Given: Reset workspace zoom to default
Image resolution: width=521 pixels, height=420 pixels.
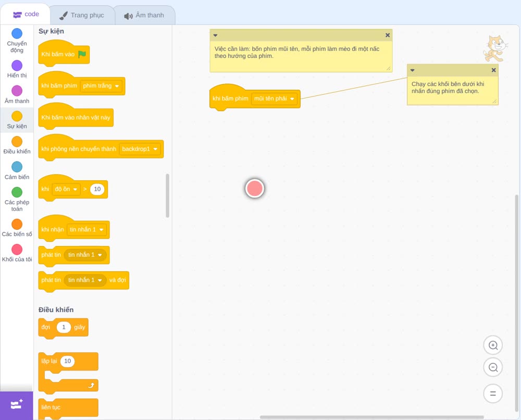Looking at the screenshot, I should pos(493,393).
